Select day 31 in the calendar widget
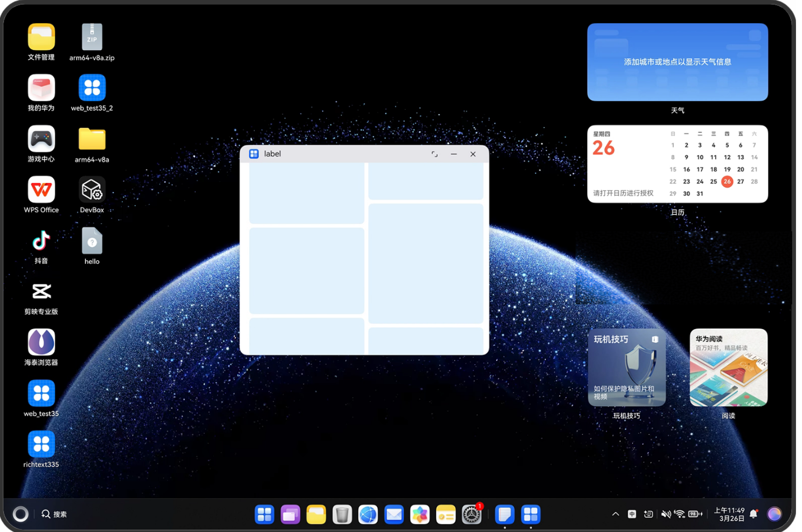This screenshot has width=802, height=532. [x=700, y=194]
